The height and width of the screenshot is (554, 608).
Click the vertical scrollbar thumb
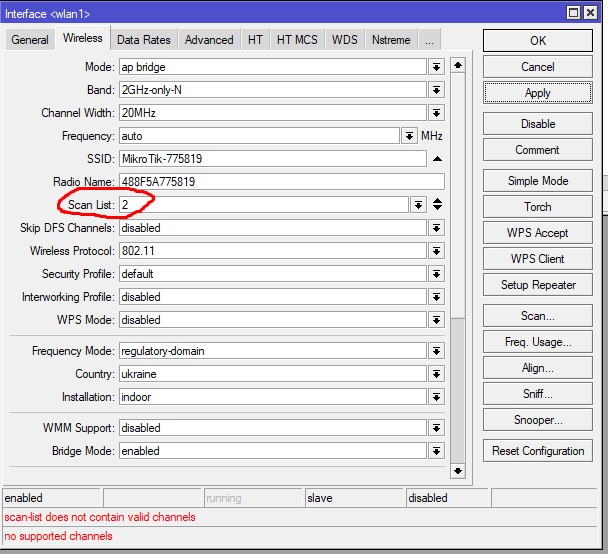point(458,196)
